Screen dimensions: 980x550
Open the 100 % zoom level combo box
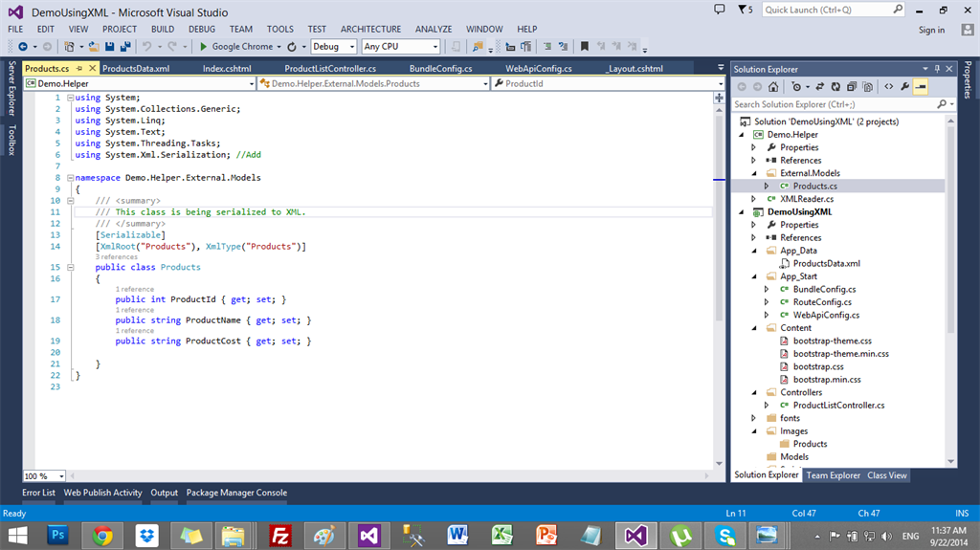tap(61, 476)
